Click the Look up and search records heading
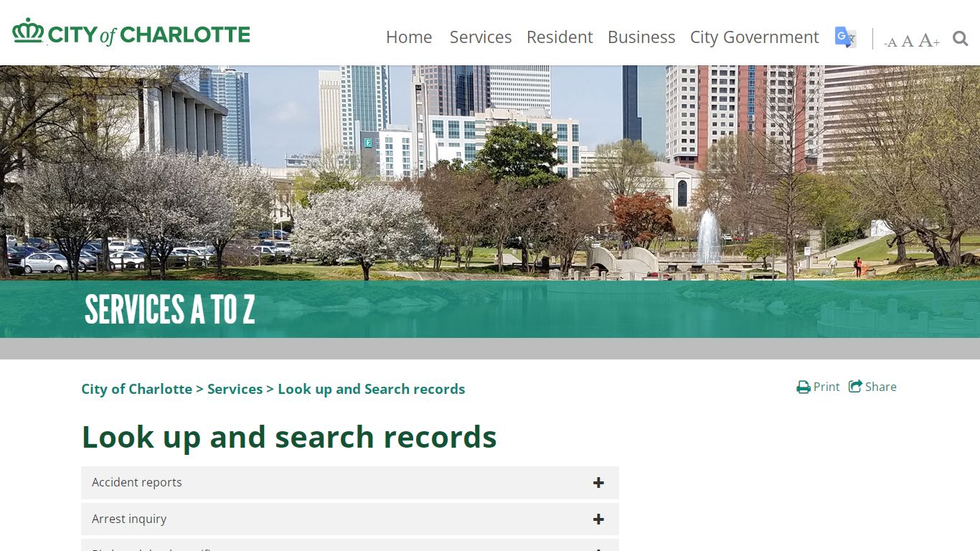The width and height of the screenshot is (980, 551). click(289, 437)
